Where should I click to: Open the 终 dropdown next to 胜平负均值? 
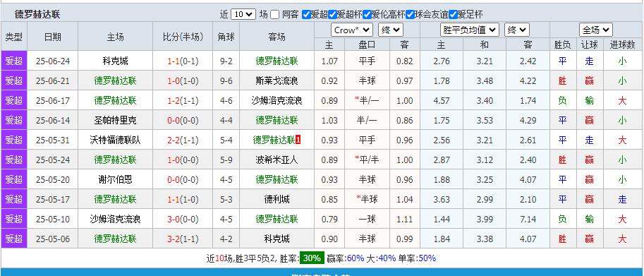tap(516, 30)
